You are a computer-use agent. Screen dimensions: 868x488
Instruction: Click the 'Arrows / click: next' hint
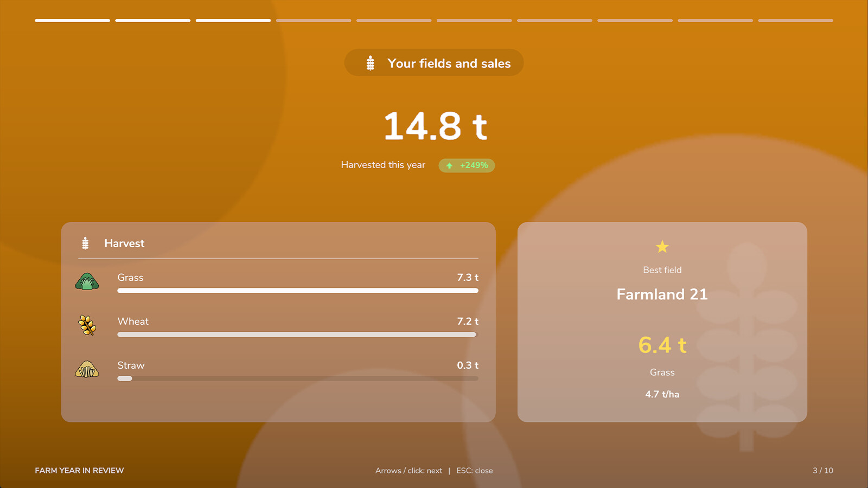pos(409,471)
